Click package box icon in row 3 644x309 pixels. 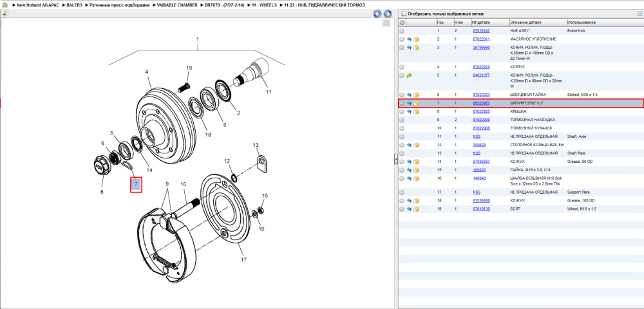416,48
